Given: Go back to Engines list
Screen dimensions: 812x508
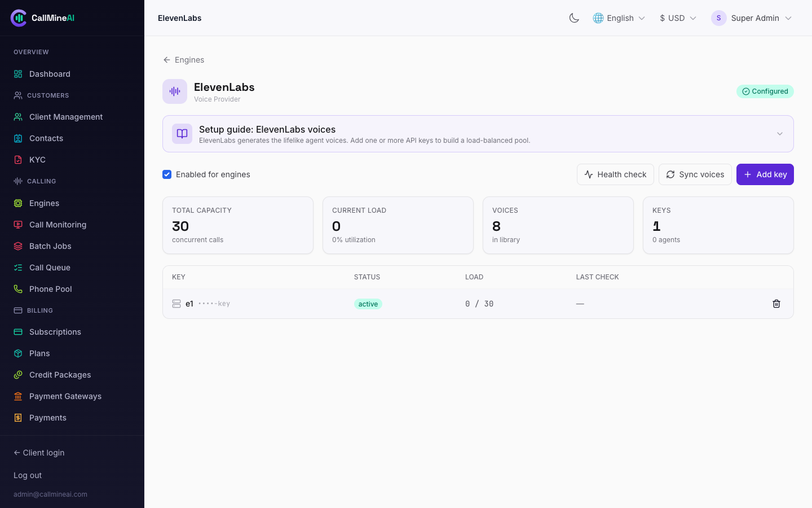Looking at the screenshot, I should 183,60.
